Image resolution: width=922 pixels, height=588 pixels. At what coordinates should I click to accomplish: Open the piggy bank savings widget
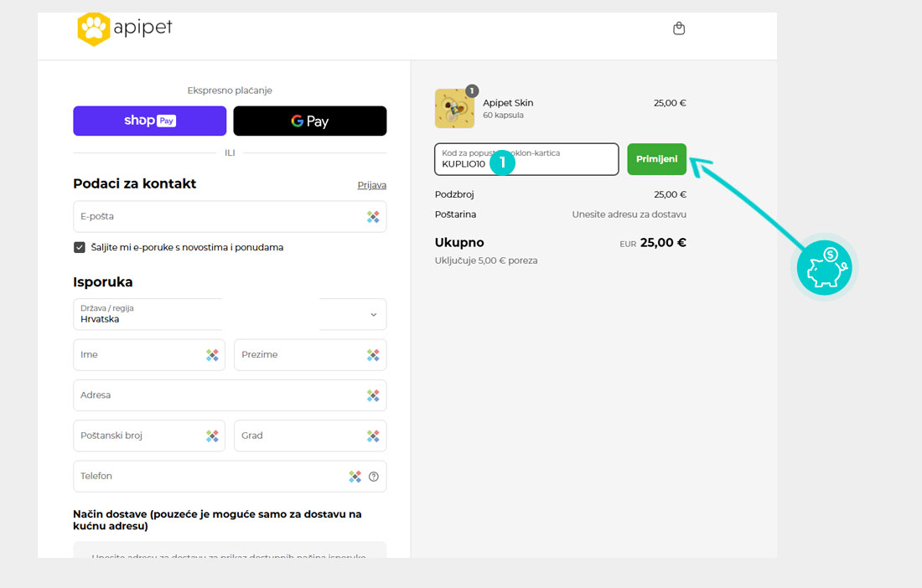coord(825,267)
